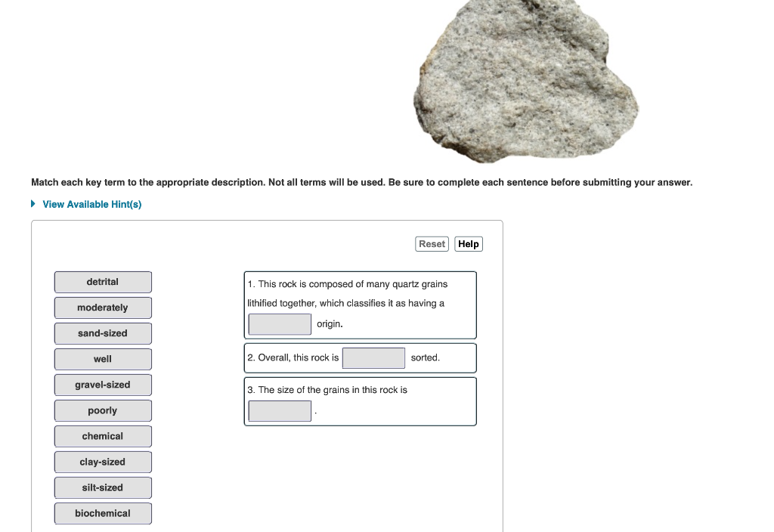The height and width of the screenshot is (532, 774).
Task: Expand View Available Hint(s)
Action: pos(91,204)
